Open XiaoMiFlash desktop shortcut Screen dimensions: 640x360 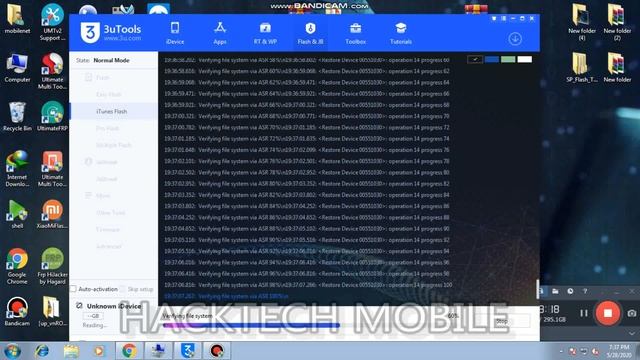pos(52,214)
